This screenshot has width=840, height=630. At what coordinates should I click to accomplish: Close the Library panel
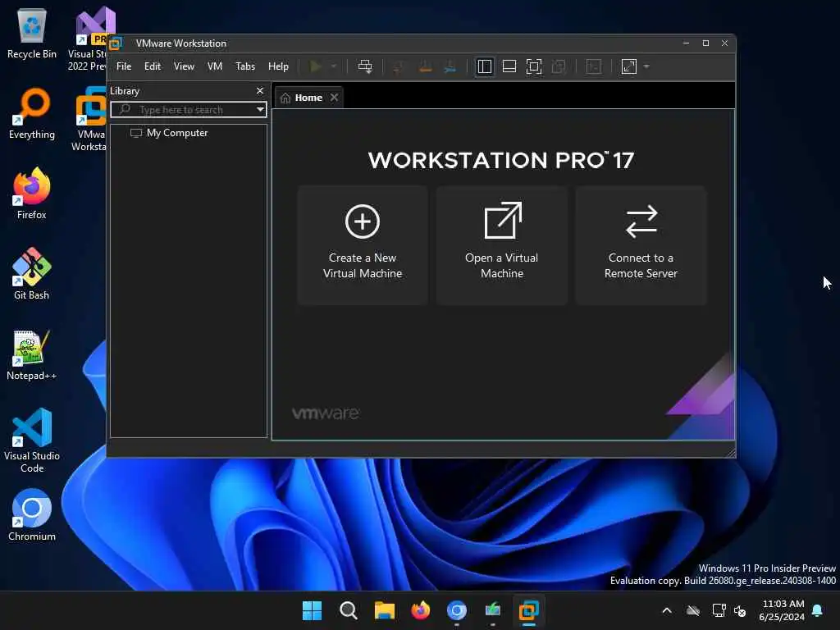point(260,90)
